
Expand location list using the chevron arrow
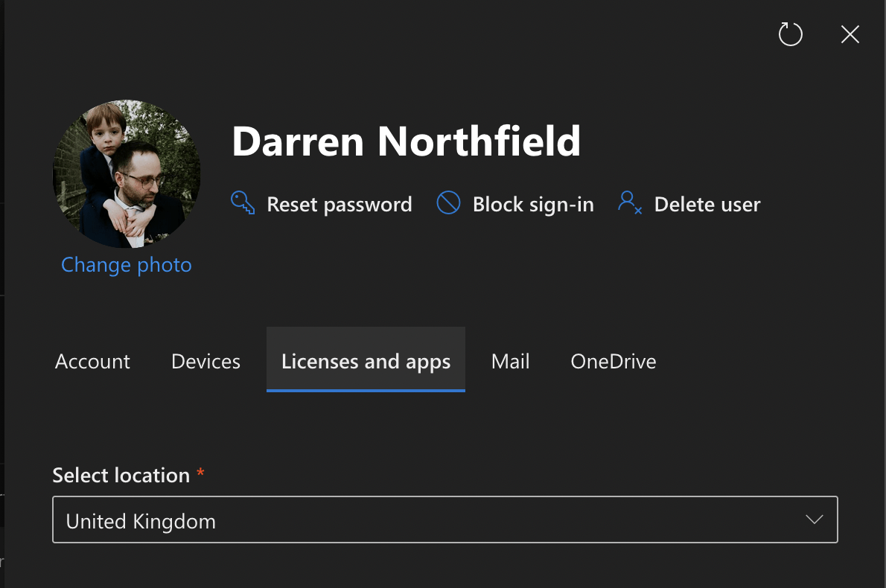815,520
